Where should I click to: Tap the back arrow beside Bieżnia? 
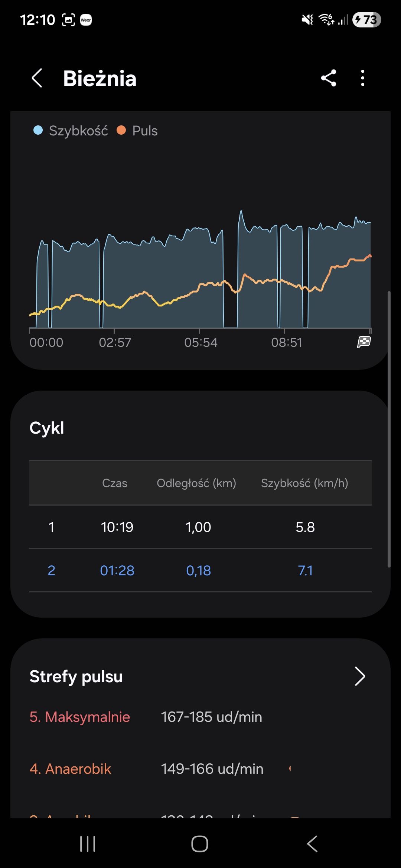37,78
